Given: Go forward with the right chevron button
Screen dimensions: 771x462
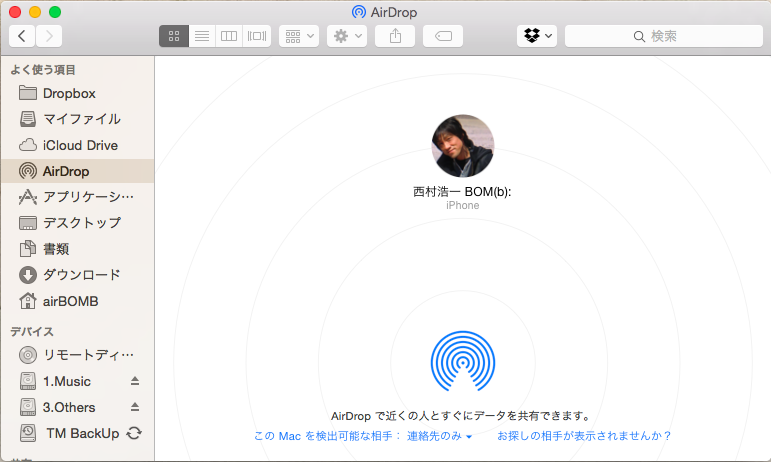Looking at the screenshot, I should coord(49,36).
